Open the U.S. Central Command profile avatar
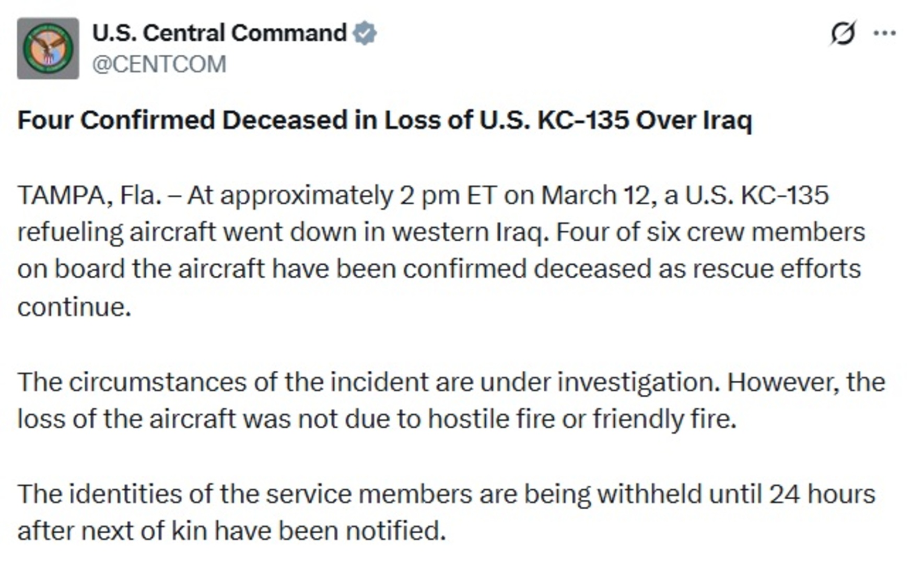This screenshot has width=924, height=564. 48,49
